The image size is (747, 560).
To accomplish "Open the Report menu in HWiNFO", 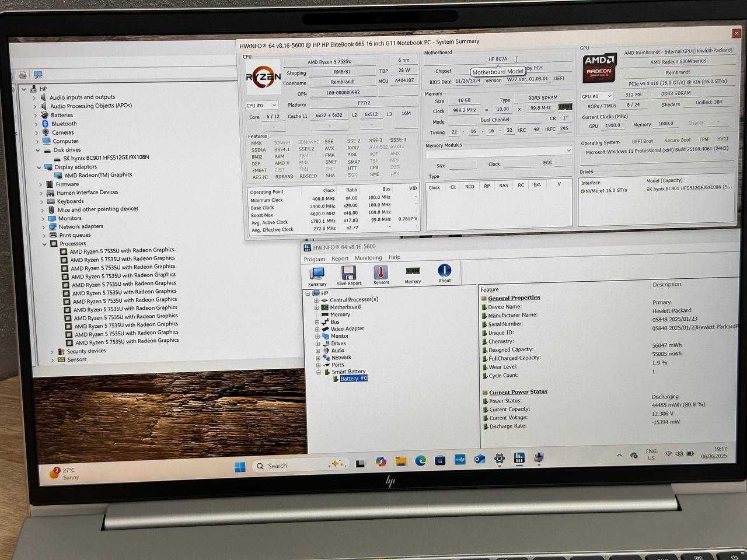I will point(340,258).
